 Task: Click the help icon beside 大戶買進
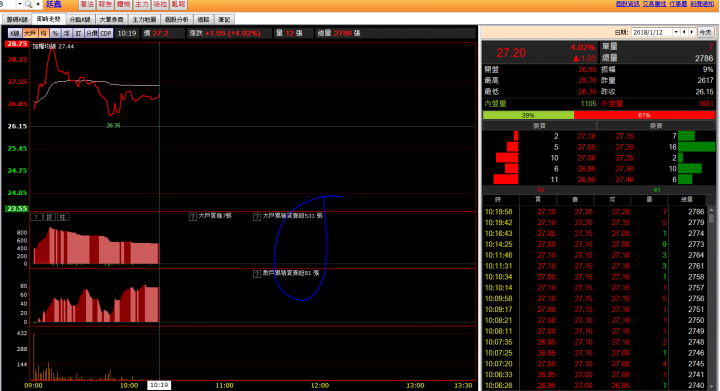pos(193,216)
